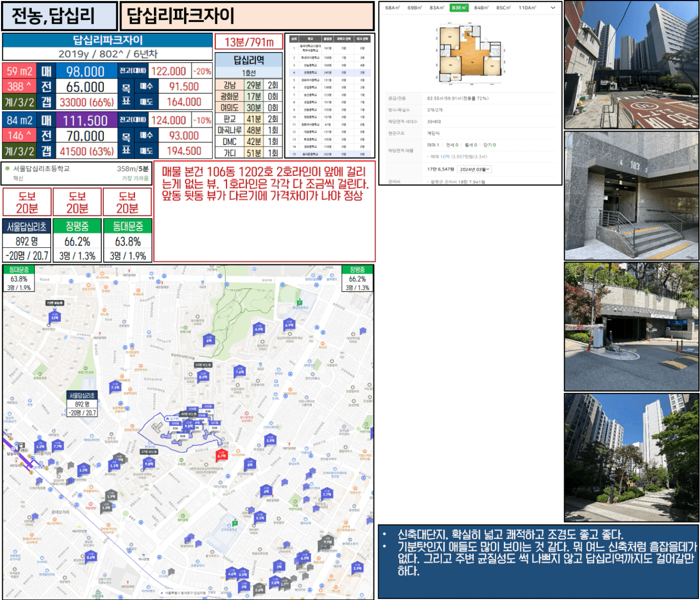Click the 전농,답십리 area title

tap(59, 16)
